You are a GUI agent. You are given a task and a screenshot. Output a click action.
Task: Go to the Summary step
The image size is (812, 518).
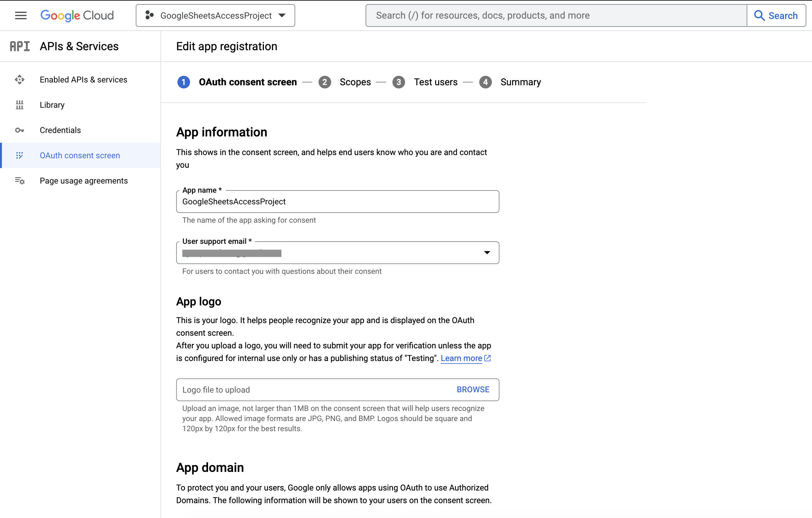point(521,82)
